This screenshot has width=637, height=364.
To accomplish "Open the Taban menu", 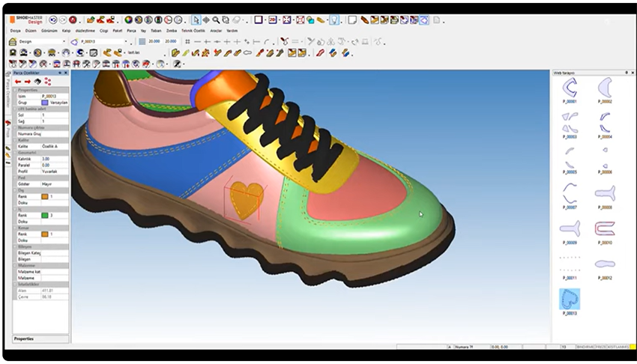I will pyautogui.click(x=153, y=31).
